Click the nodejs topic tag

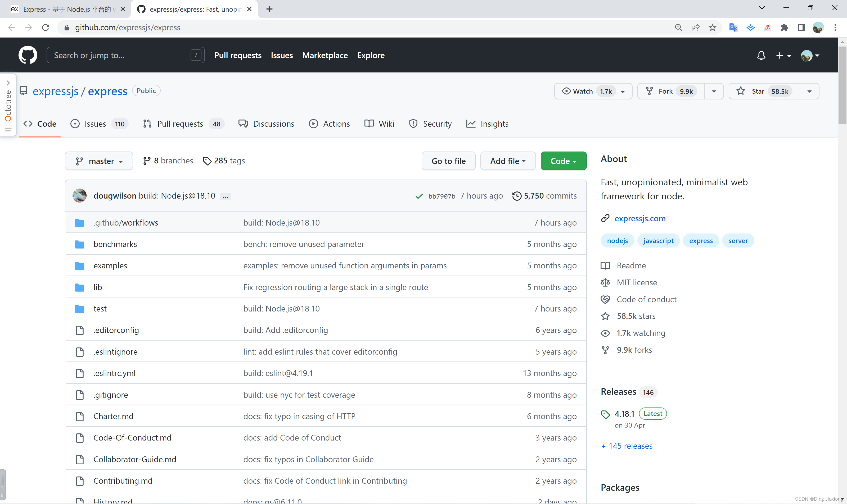pyautogui.click(x=617, y=241)
